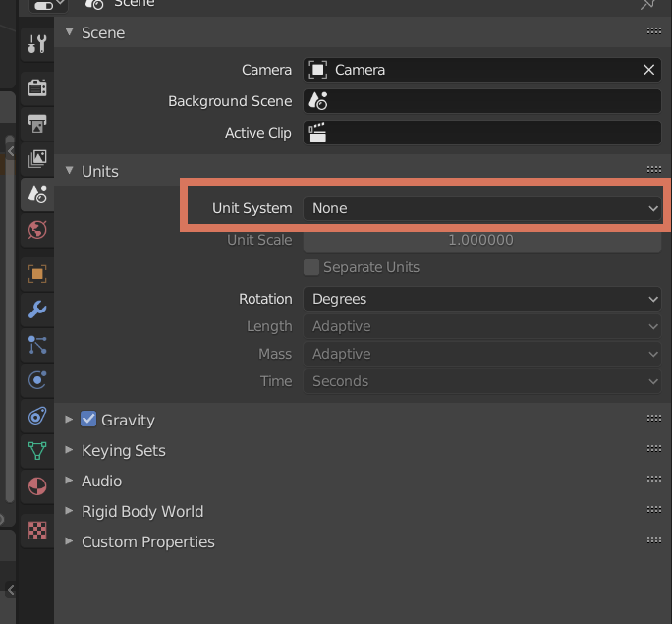Click the Custom Properties drag grip

[x=654, y=539]
